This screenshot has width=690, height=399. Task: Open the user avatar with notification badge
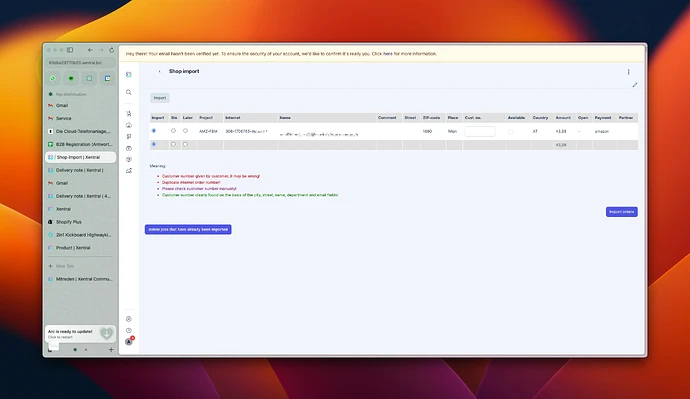[129, 341]
